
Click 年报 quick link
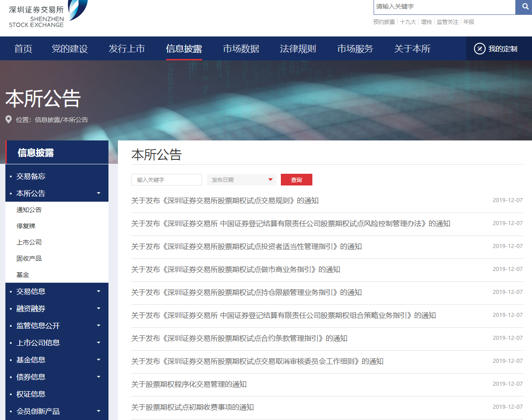[x=469, y=21]
